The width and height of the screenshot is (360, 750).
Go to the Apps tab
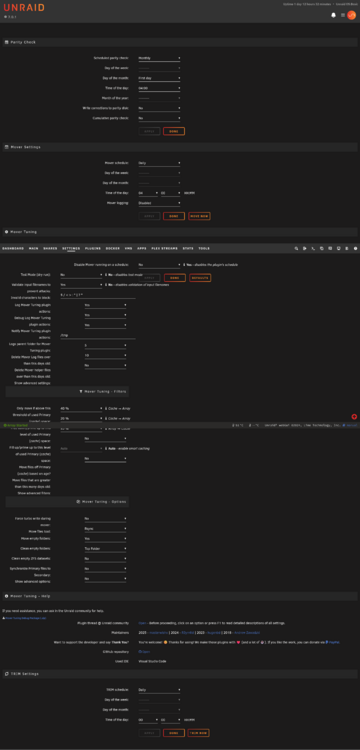pyautogui.click(x=142, y=249)
